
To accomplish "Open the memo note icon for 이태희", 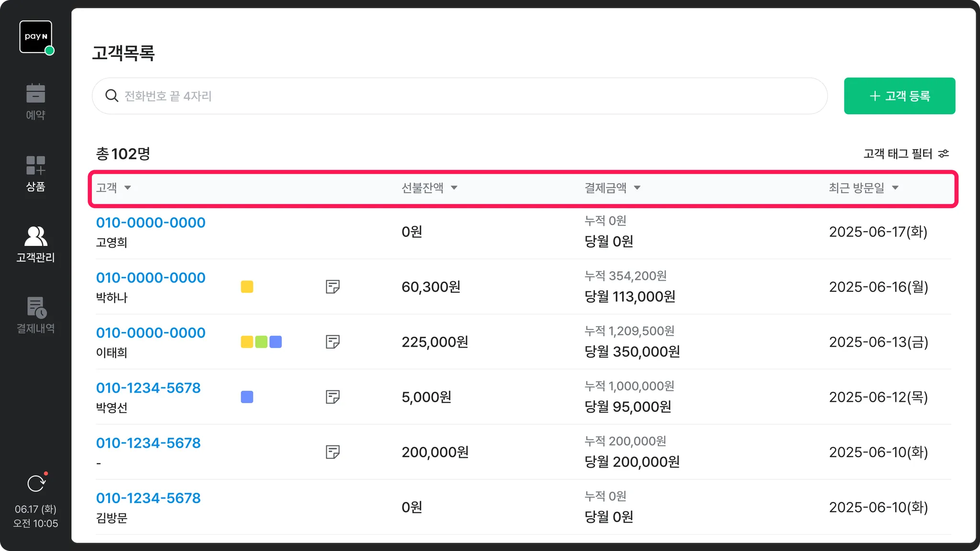I will (x=333, y=342).
